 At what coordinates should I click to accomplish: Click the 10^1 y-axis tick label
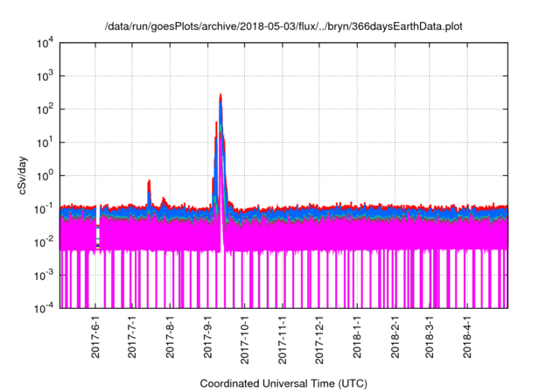(x=45, y=143)
